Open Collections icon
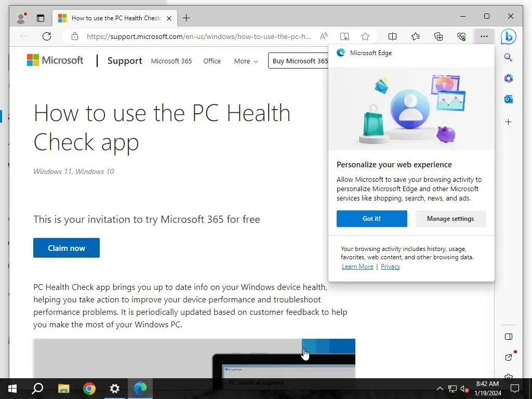The image size is (532, 399). 438,36
